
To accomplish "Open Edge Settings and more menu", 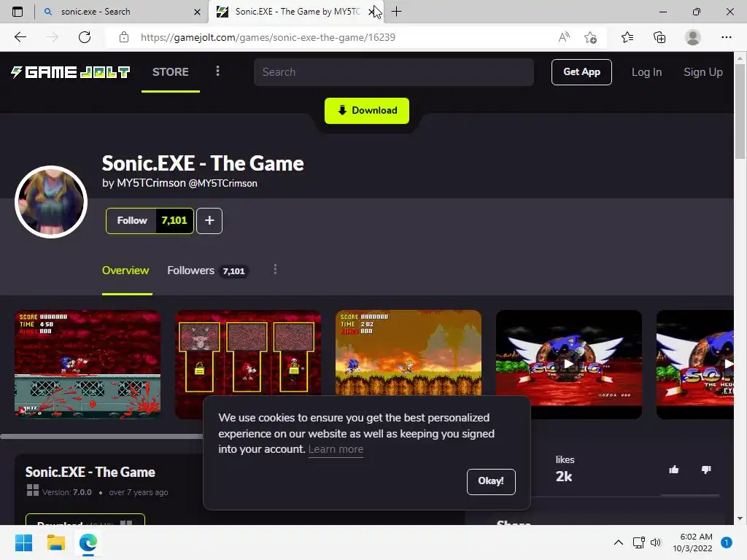I will 726,37.
